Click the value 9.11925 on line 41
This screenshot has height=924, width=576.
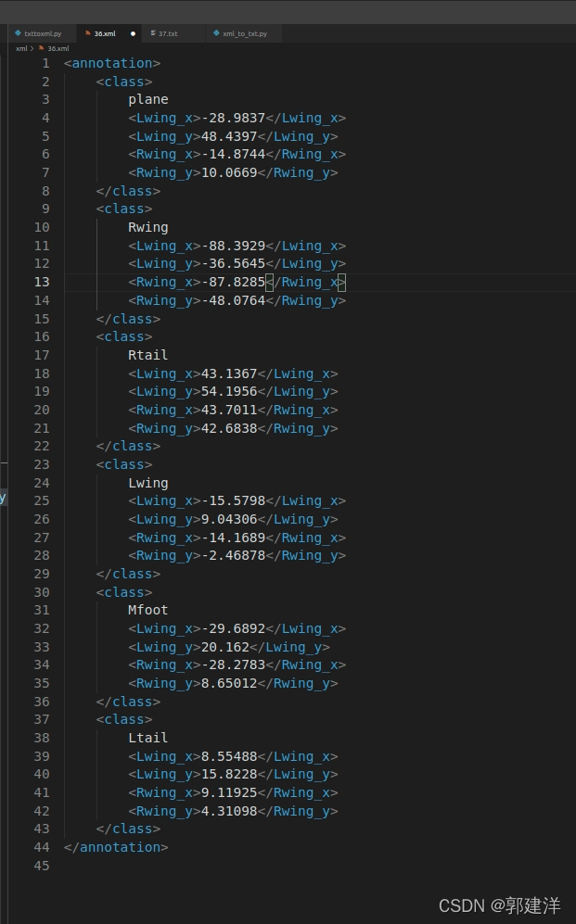pyautogui.click(x=229, y=792)
